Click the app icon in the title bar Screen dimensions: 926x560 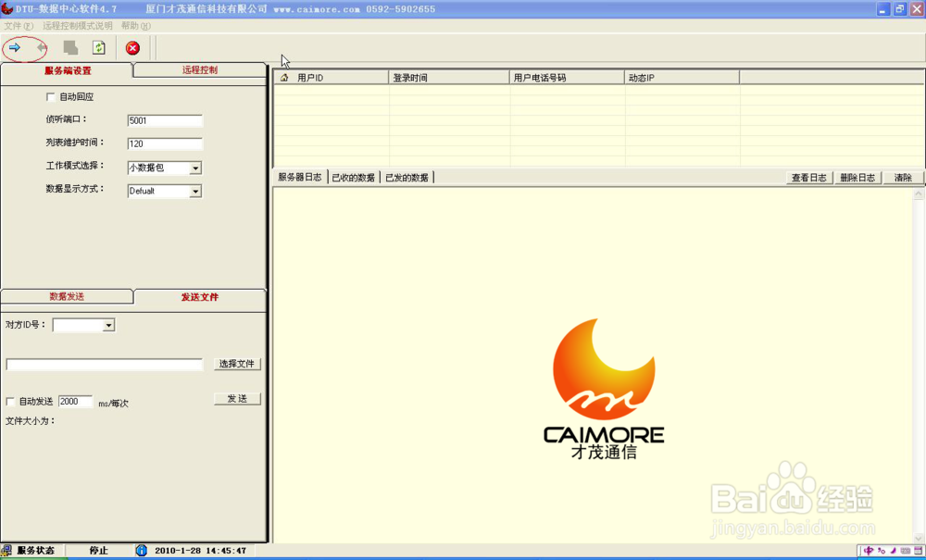(x=7, y=9)
